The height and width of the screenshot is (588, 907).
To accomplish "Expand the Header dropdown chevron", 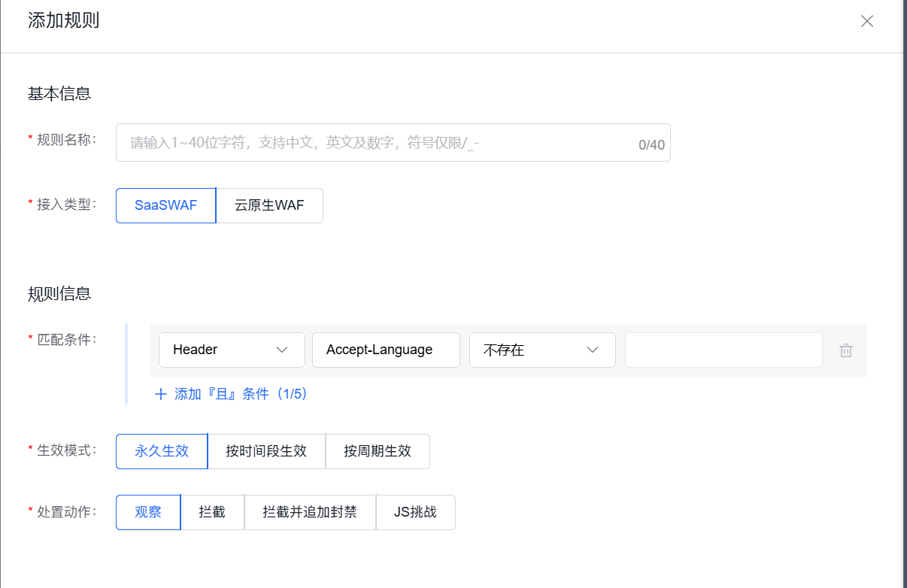I will 283,350.
